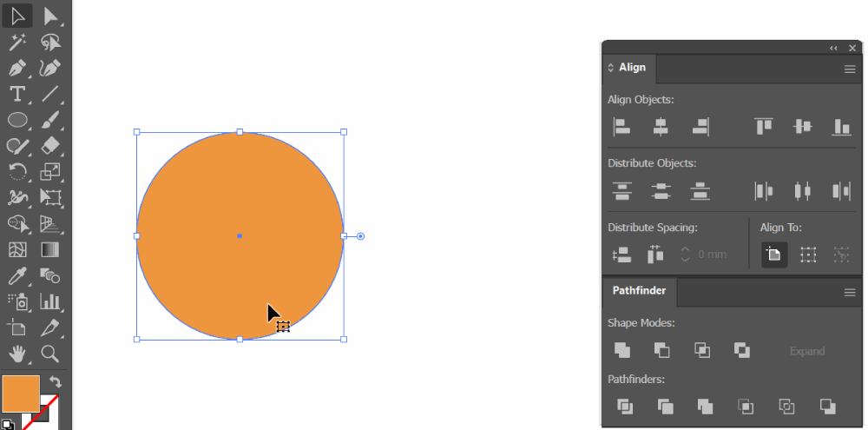Viewport: 868px width, 430px height.
Task: Pick the Slice tool
Action: click(50, 327)
